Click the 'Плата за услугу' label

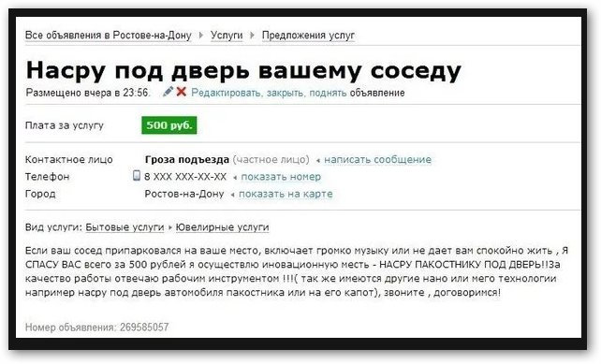tap(65, 125)
